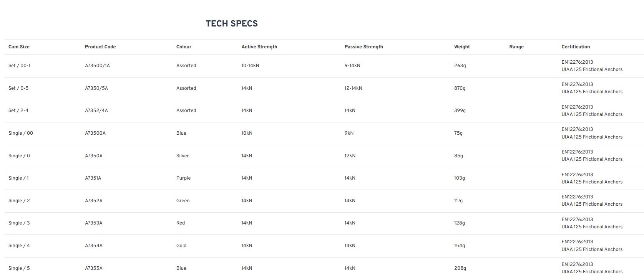The height and width of the screenshot is (279, 644).
Task: Click the 117g weight value
Action: point(458,201)
